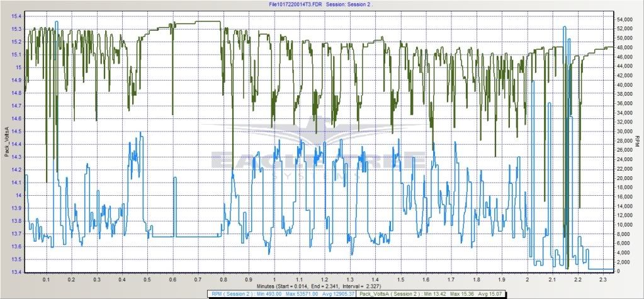Screen dimensions: 644x299
Task: Click the 0.5 minute tick on x-axis
Action: pyautogui.click(x=147, y=278)
